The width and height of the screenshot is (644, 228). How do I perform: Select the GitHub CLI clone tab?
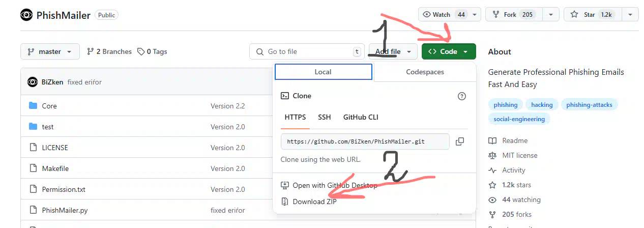(361, 117)
